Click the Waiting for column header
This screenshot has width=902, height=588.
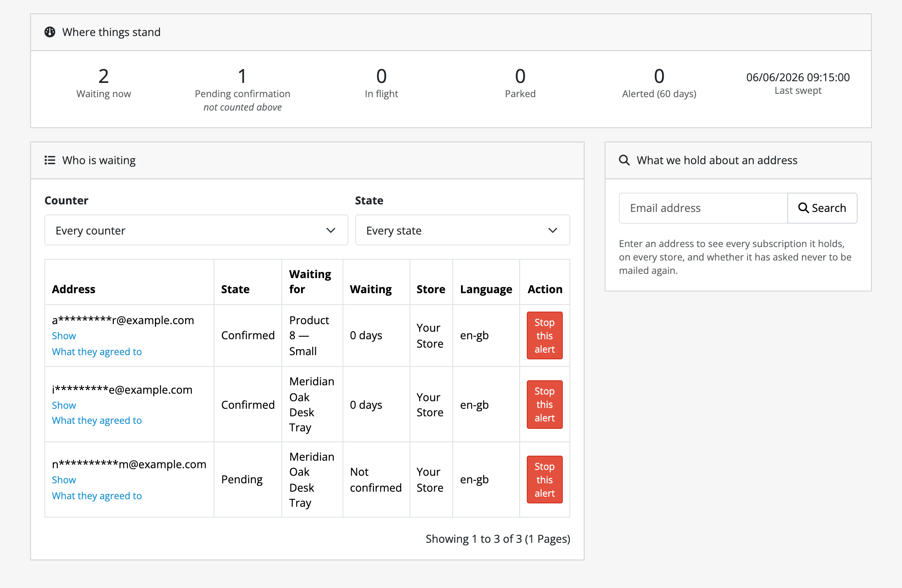tap(310, 281)
